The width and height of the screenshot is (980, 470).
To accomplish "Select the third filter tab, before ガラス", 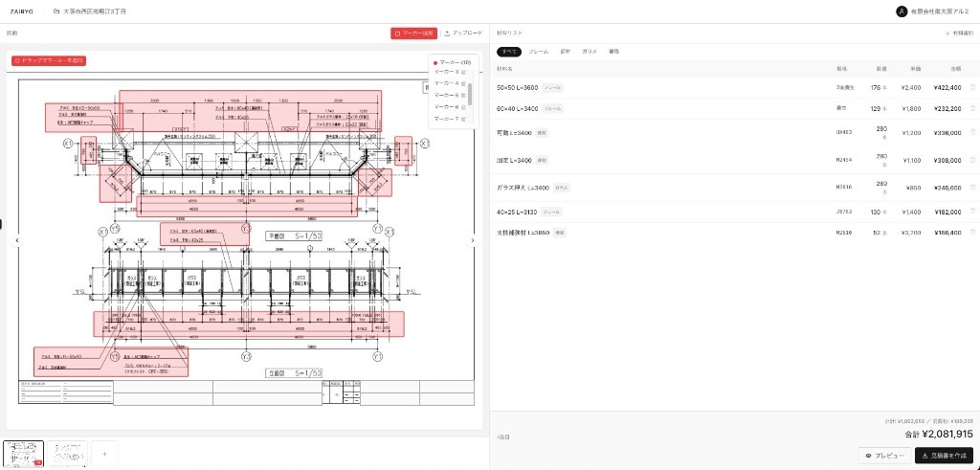I will [565, 52].
